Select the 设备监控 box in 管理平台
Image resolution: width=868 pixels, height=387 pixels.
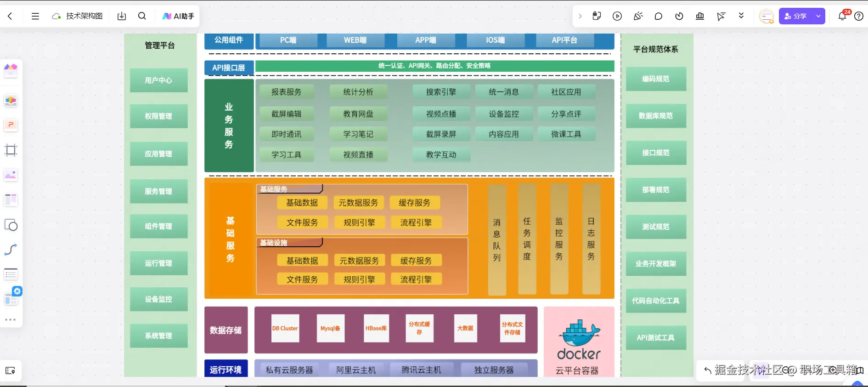[158, 299]
